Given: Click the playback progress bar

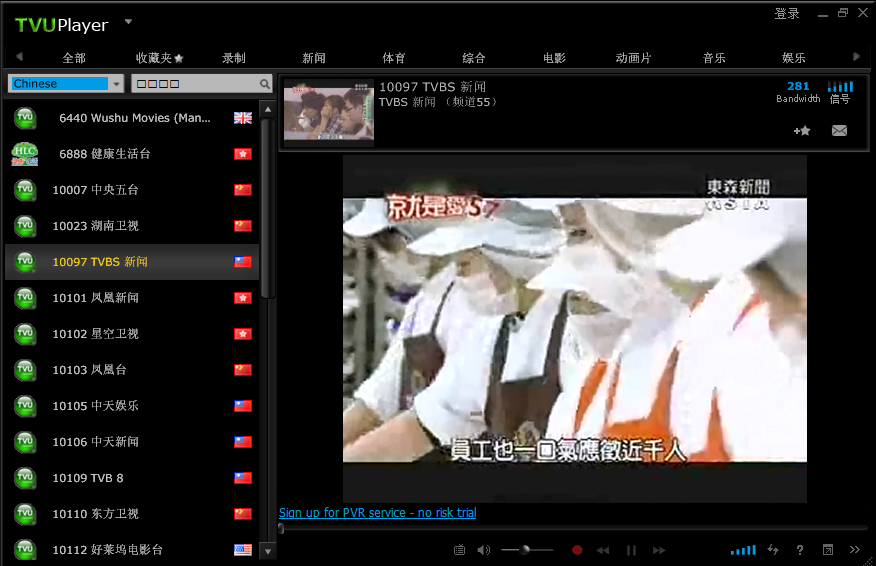Looking at the screenshot, I should 573,529.
